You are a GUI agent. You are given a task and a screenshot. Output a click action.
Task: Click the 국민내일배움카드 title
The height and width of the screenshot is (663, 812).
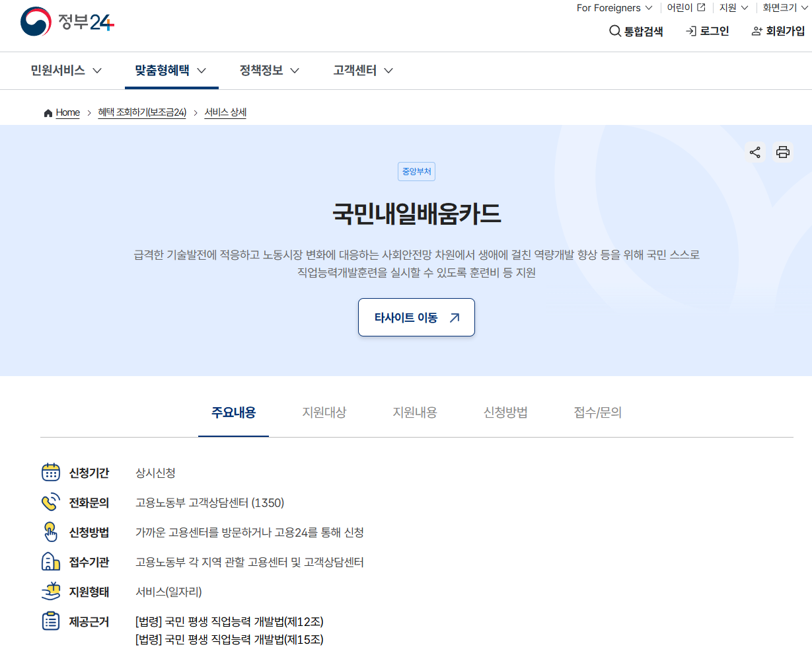[416, 214]
